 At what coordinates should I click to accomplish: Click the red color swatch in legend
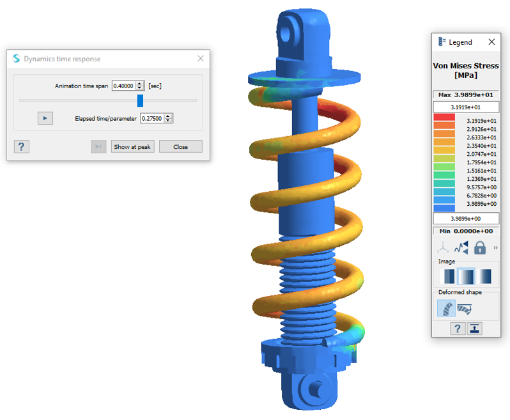pyautogui.click(x=444, y=118)
